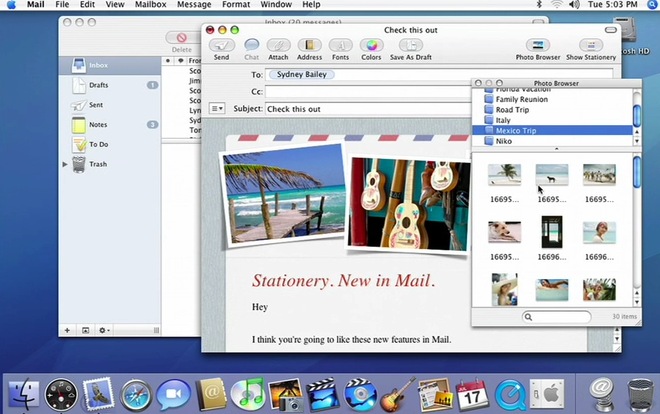Select dark doorway thumbnail
Image resolution: width=660 pixels, height=414 pixels.
pyautogui.click(x=552, y=232)
